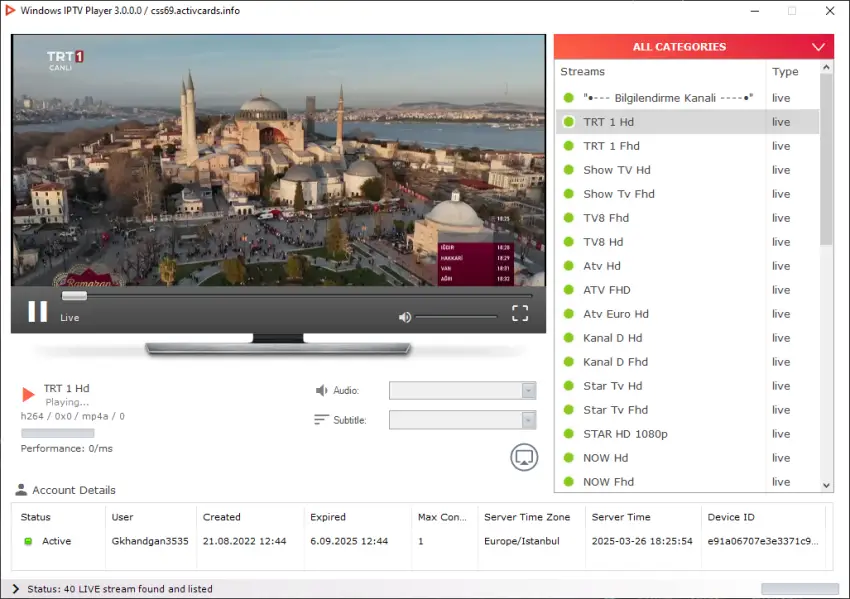
Task: Click the app logo in title bar
Action: (x=10, y=10)
